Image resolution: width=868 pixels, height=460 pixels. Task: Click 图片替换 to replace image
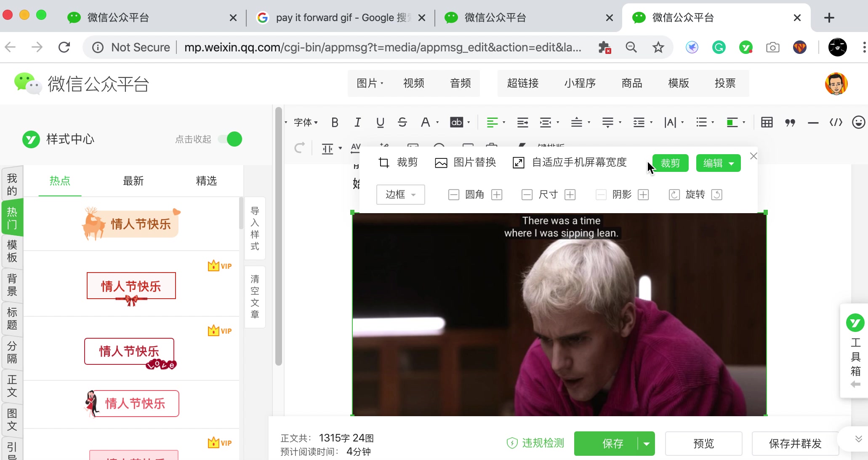465,163
